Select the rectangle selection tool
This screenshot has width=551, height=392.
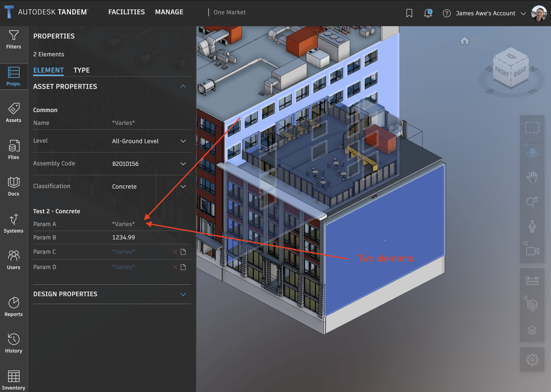click(532, 127)
